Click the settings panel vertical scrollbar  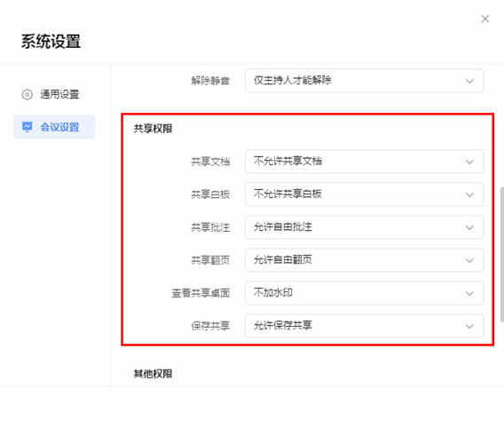click(501, 254)
